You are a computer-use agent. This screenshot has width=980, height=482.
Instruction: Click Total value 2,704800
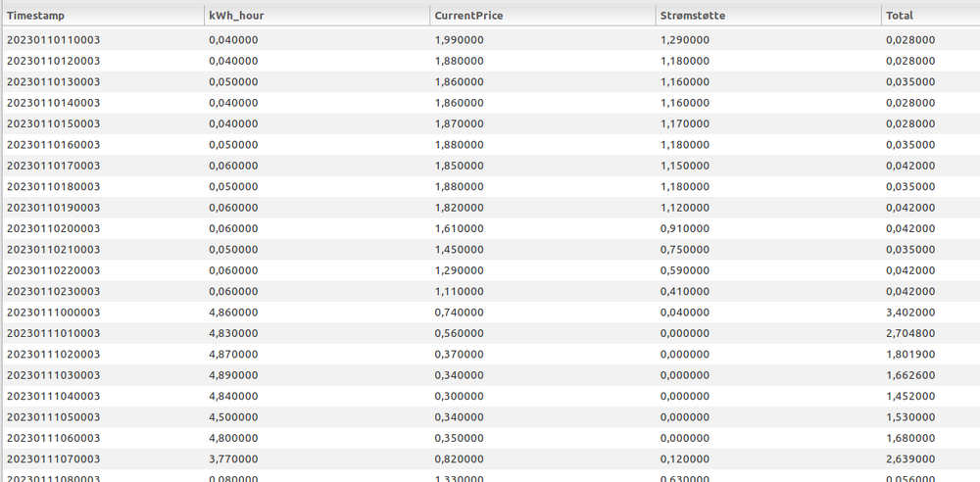(909, 333)
